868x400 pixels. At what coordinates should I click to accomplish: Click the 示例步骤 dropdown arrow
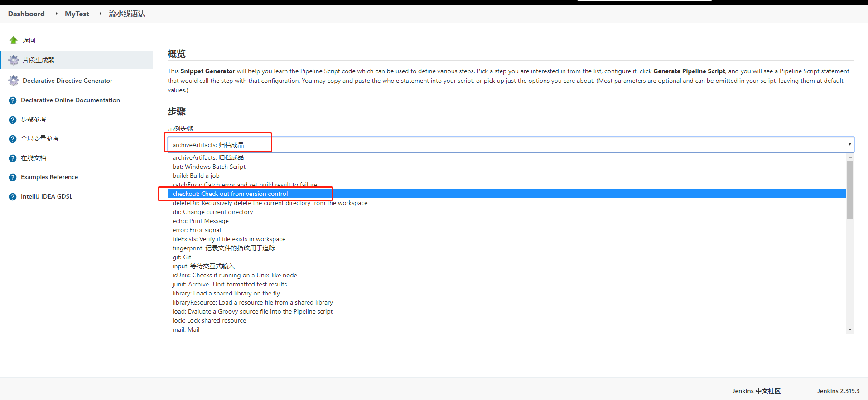point(849,144)
